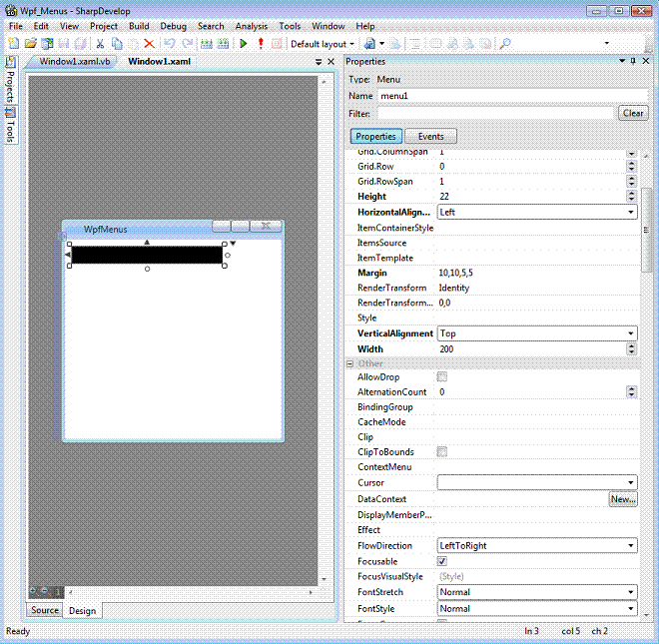659x644 pixels.
Task: Click the red Delete X icon
Action: (149, 44)
